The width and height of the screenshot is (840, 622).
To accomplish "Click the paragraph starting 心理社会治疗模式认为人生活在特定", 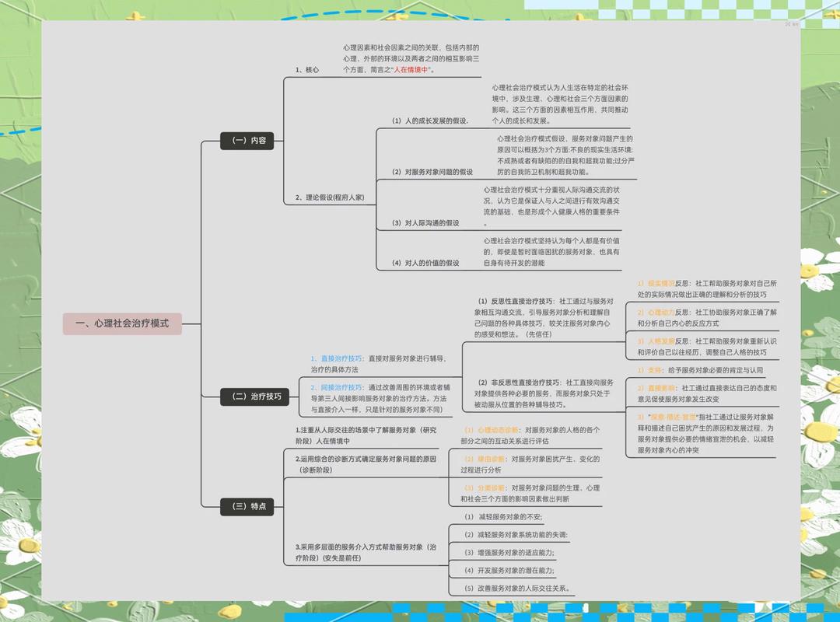I will pos(560,104).
